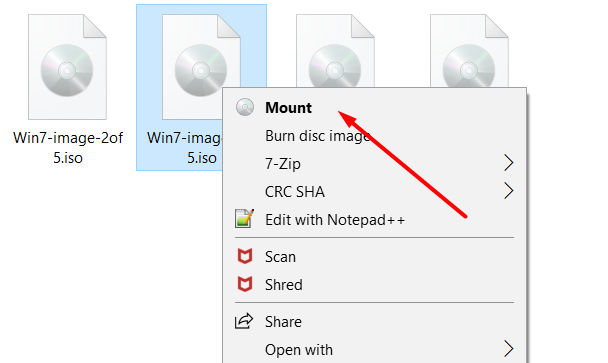The width and height of the screenshot is (608, 363).
Task: Select the fourth ISO disc file icon
Action: pos(469,51)
